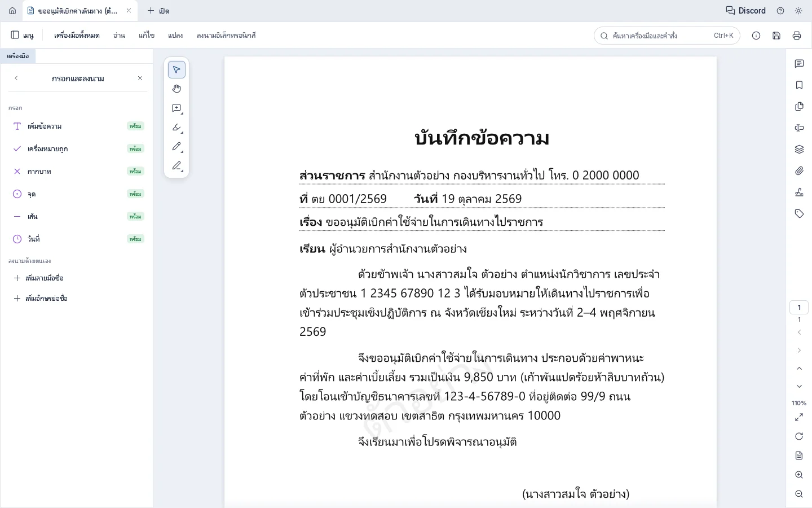Pick the highlighter tool
Screen dimensions: 812x508
click(x=176, y=127)
